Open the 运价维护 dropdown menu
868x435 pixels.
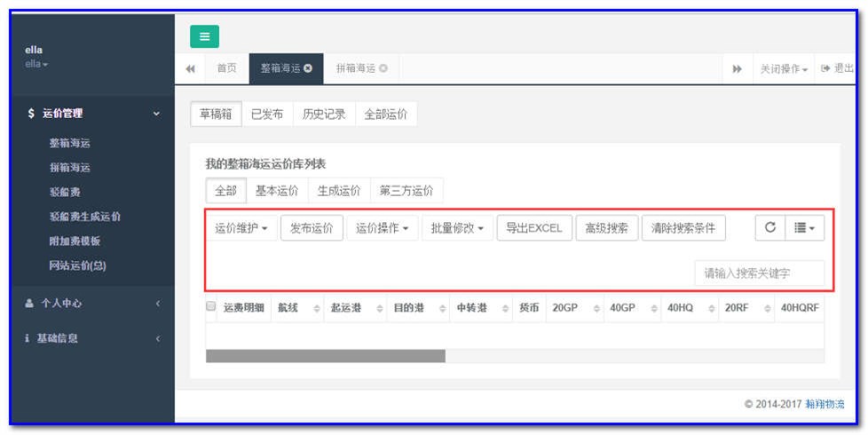(241, 228)
